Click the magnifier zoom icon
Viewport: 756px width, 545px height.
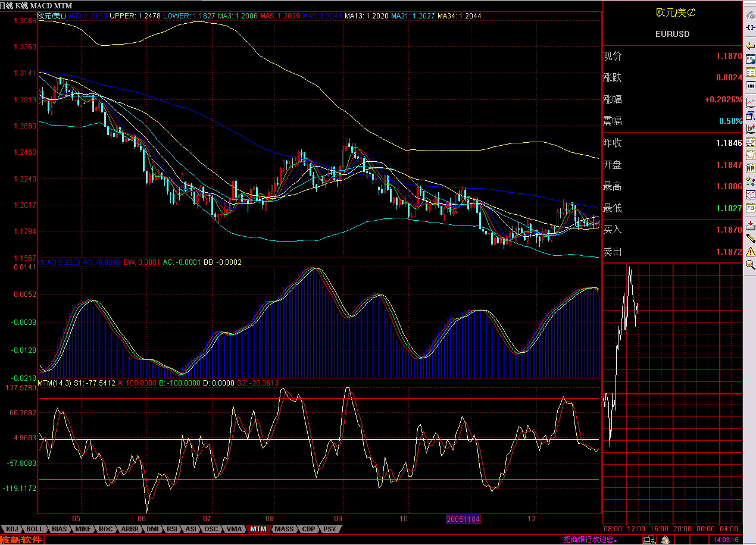point(751,265)
